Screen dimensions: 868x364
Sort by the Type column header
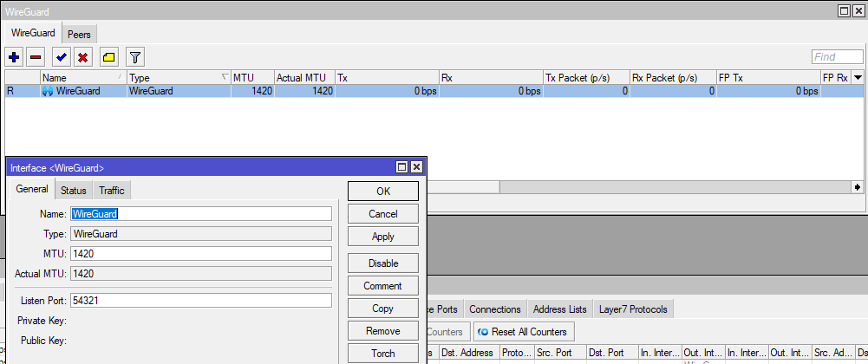pos(179,78)
